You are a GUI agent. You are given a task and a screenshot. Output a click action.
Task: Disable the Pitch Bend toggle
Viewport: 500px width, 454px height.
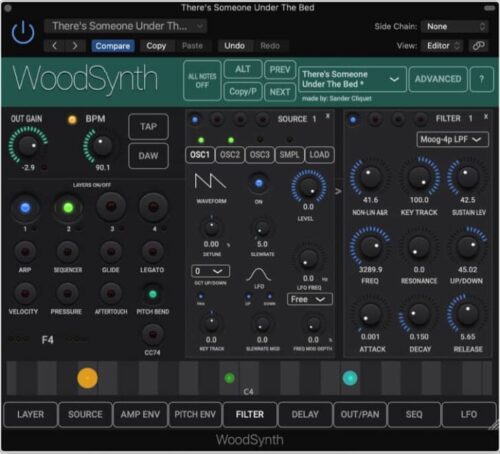point(153,294)
